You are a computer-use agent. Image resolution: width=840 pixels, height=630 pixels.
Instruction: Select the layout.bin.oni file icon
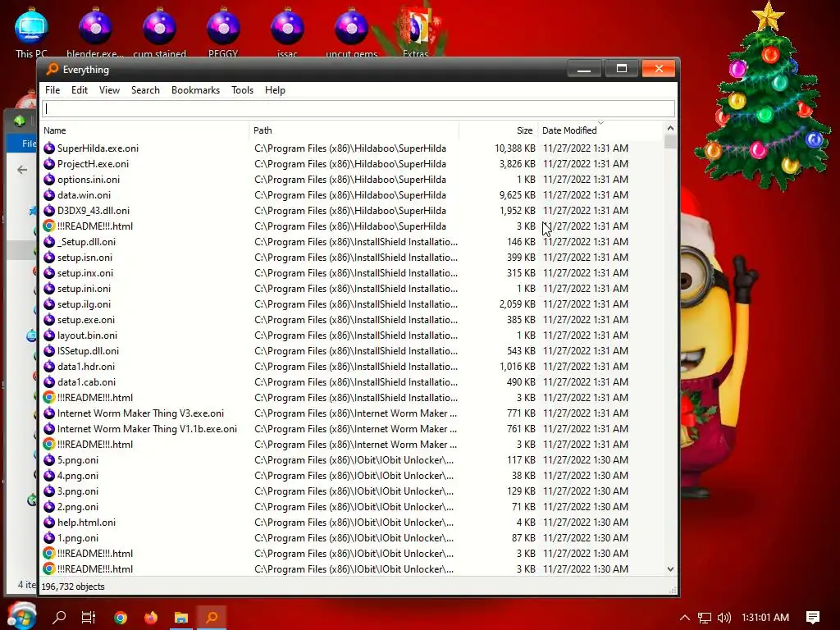[49, 336]
